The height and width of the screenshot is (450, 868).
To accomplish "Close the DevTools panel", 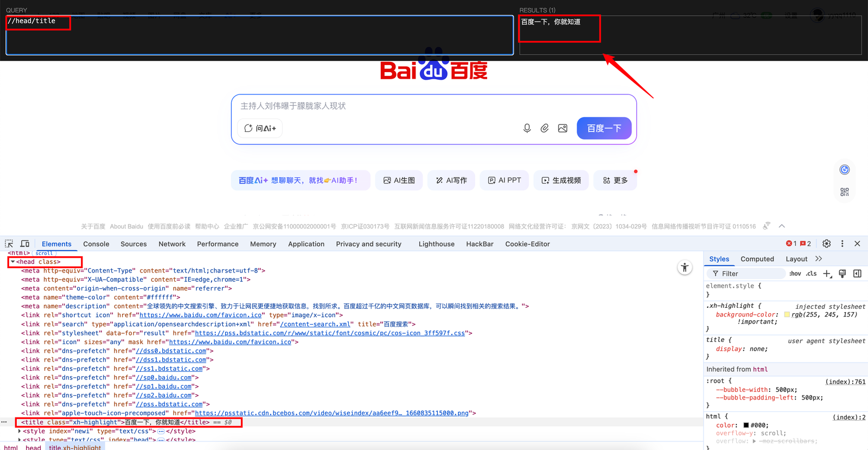I will tap(858, 244).
